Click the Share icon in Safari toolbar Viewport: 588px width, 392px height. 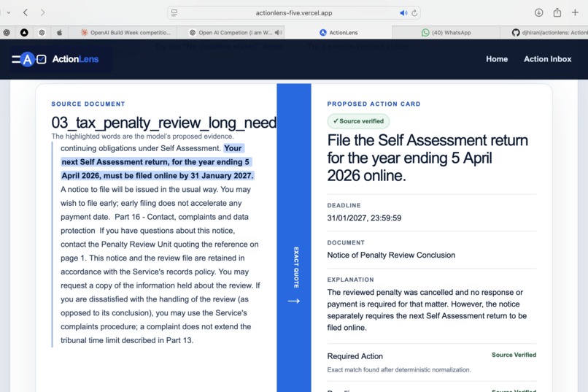pos(557,12)
